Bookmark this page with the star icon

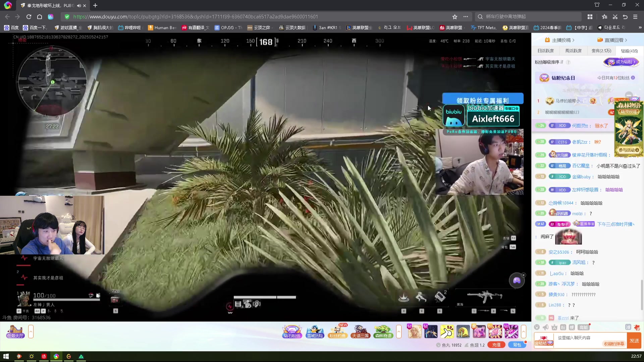coord(455,17)
